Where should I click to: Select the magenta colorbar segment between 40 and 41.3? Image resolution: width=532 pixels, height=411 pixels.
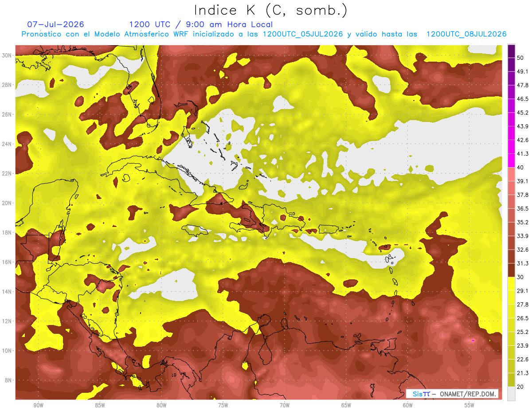pyautogui.click(x=511, y=160)
